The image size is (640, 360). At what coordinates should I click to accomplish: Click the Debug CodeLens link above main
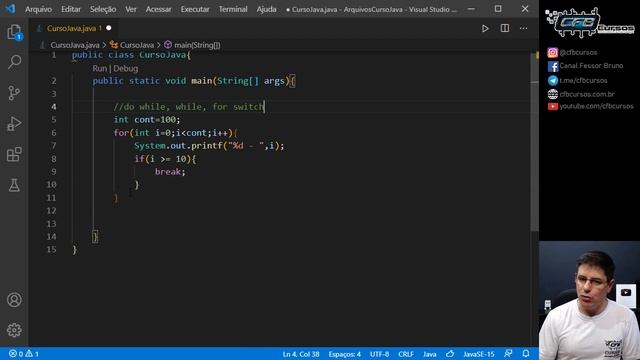tap(126, 69)
